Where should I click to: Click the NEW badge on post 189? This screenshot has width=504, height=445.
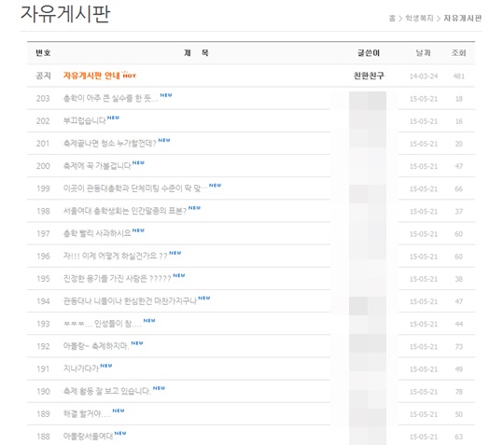[x=119, y=410]
